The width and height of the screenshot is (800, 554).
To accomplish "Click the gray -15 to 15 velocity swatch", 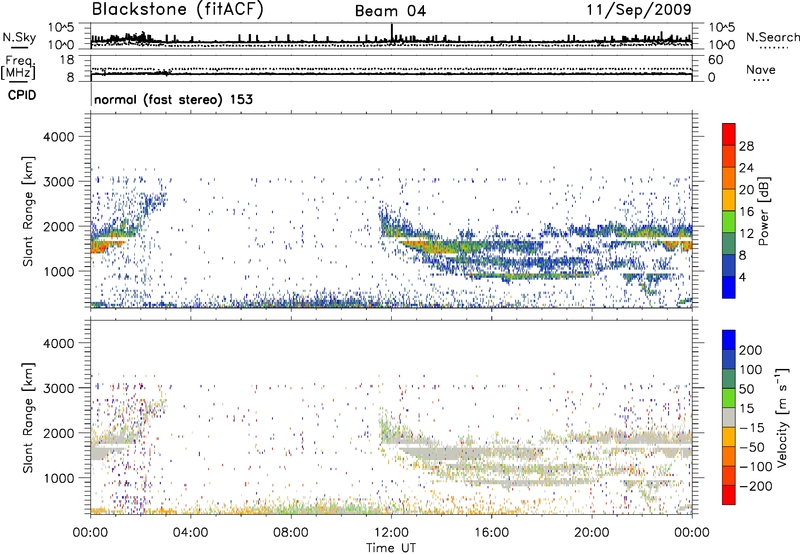I will point(729,417).
